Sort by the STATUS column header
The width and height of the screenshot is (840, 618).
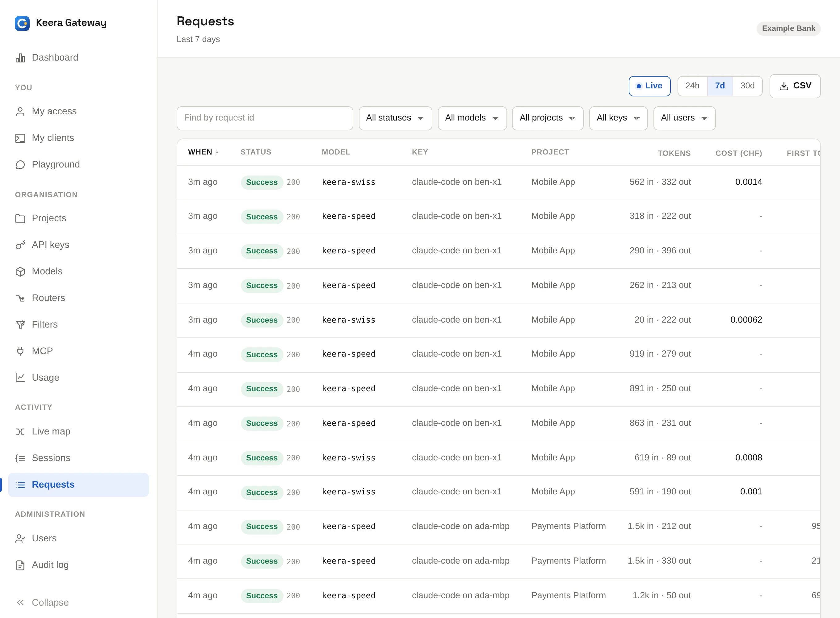[256, 152]
